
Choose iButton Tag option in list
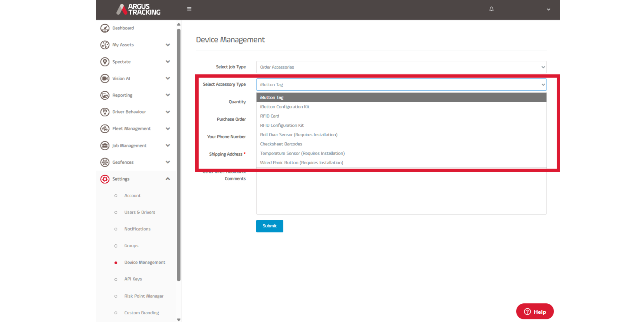[401, 97]
